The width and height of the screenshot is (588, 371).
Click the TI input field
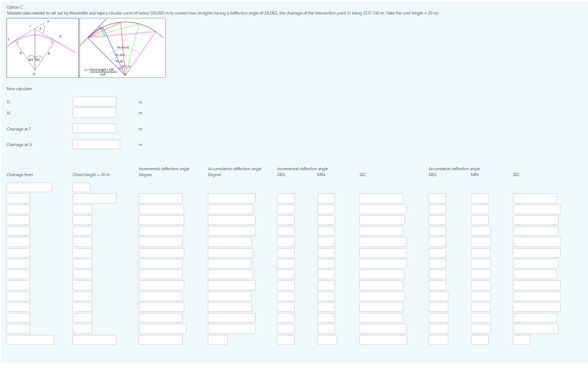point(95,101)
